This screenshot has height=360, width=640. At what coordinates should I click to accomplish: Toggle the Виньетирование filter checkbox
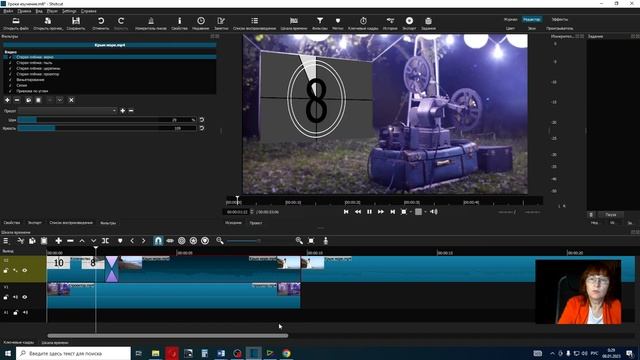(x=10, y=80)
